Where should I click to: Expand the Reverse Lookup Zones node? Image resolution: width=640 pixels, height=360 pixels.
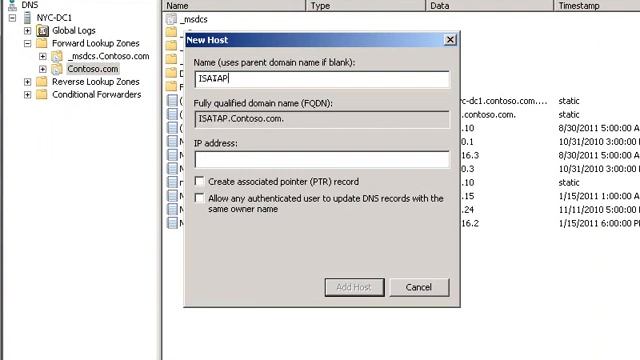(x=27, y=82)
